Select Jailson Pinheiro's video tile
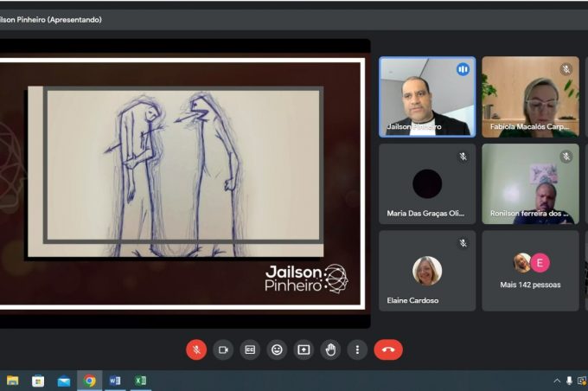 tap(427, 97)
